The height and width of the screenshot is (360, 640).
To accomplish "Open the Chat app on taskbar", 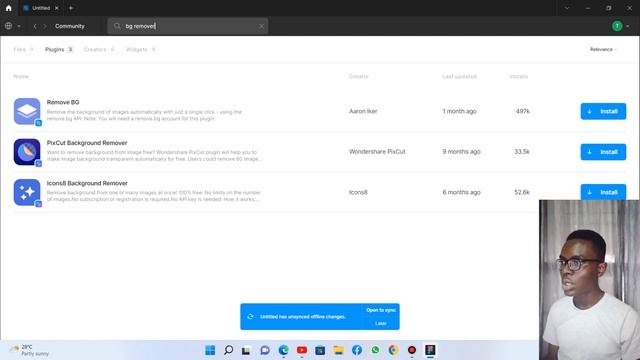I will (x=265, y=350).
